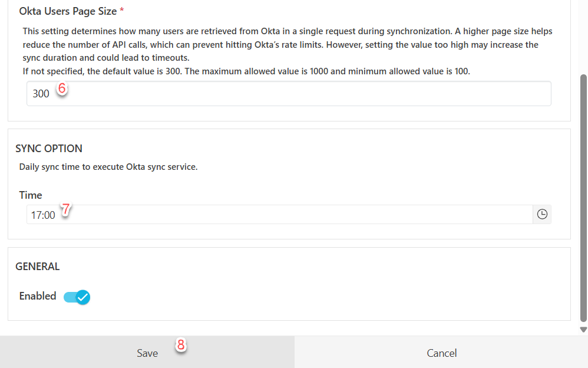The width and height of the screenshot is (588, 368).
Task: Cancel the Okta configuration changes
Action: click(441, 353)
